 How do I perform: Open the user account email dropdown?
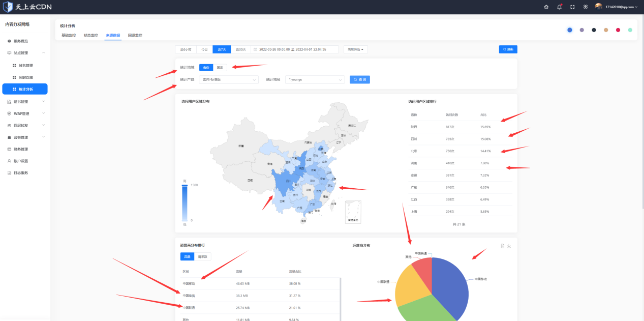point(622,7)
